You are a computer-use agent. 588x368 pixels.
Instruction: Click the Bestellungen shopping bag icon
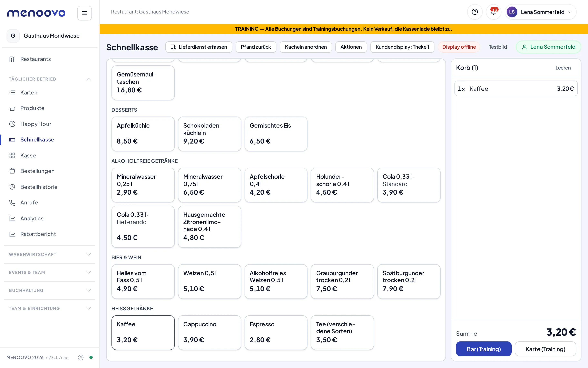pos(12,171)
